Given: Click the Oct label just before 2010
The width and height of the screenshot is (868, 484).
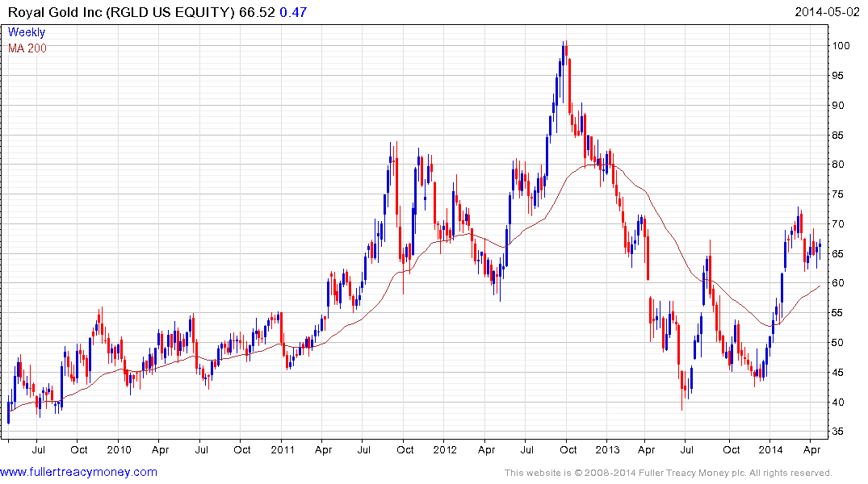Looking at the screenshot, I should [78, 449].
